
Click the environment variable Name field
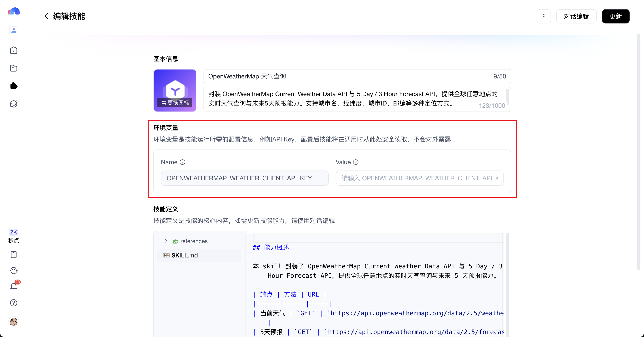pos(244,178)
